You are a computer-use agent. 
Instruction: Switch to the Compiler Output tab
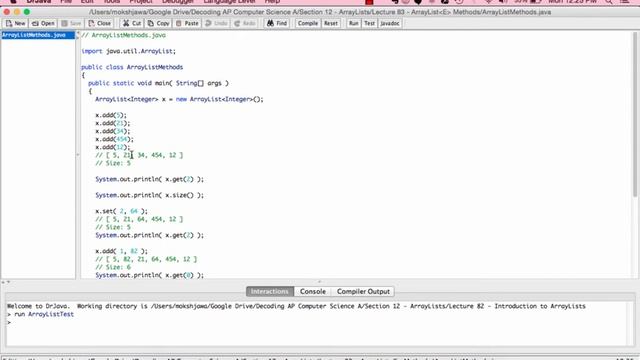363,291
